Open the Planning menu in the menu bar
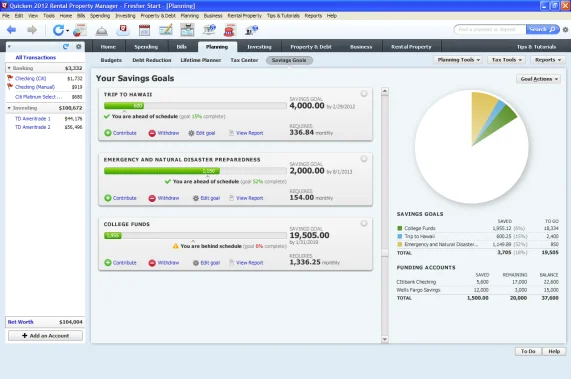This screenshot has width=580, height=379. (190, 16)
